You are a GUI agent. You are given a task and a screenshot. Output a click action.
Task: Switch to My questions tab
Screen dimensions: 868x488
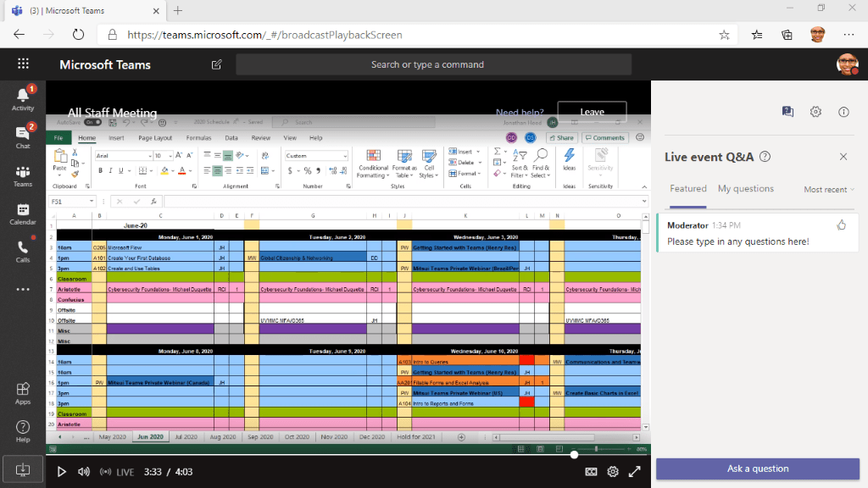click(x=746, y=189)
